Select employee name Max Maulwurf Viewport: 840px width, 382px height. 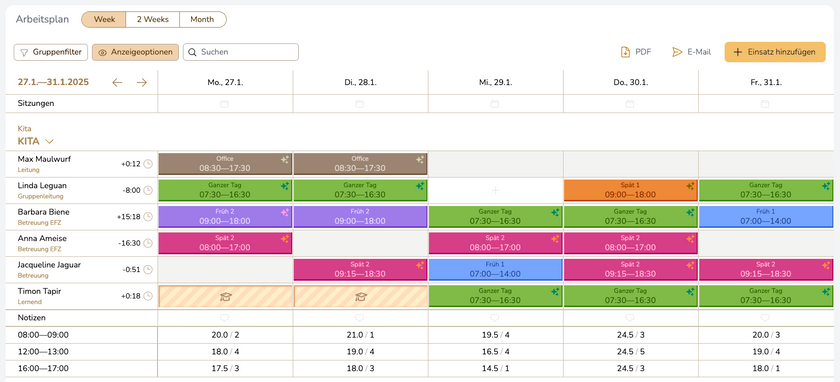pyautogui.click(x=44, y=159)
